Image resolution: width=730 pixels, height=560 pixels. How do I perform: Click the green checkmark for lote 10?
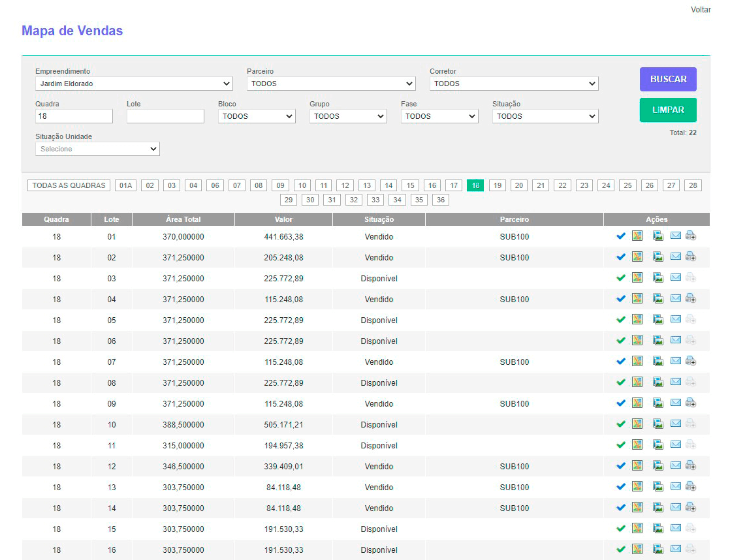[621, 424]
